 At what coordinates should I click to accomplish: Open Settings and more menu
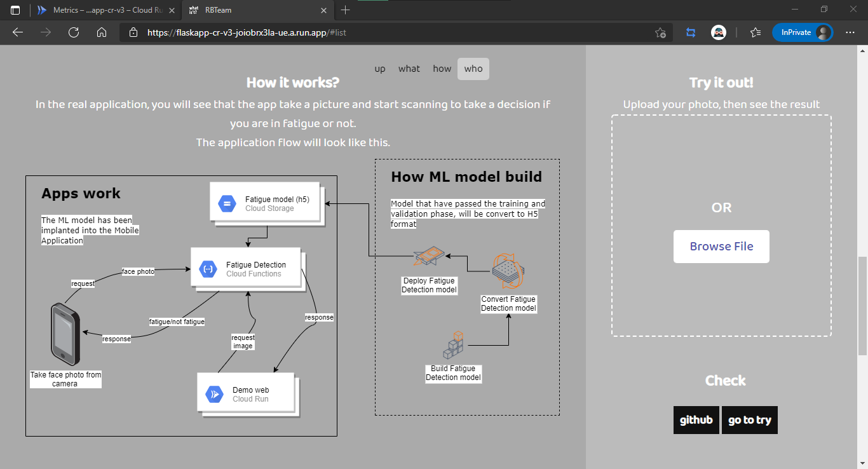850,32
